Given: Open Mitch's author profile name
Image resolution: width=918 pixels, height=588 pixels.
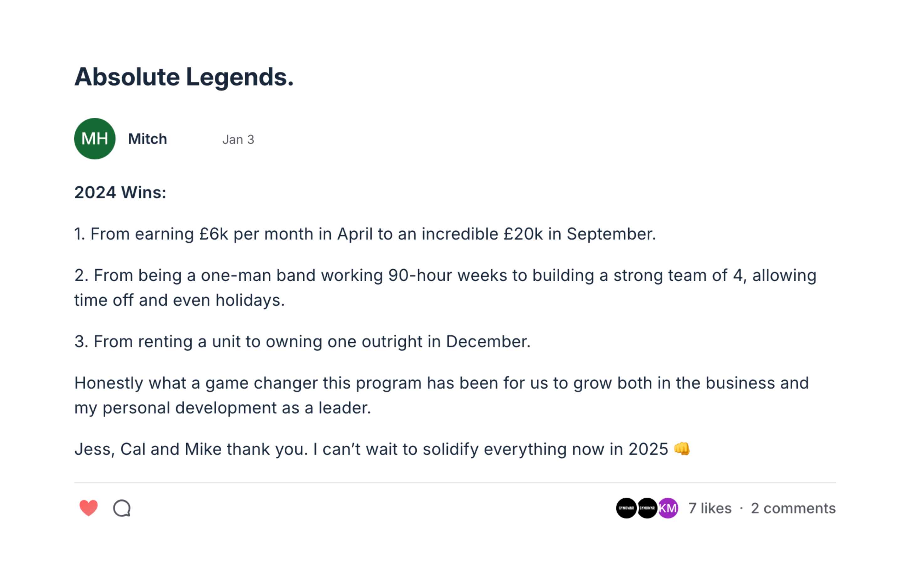Looking at the screenshot, I should pyautogui.click(x=147, y=139).
